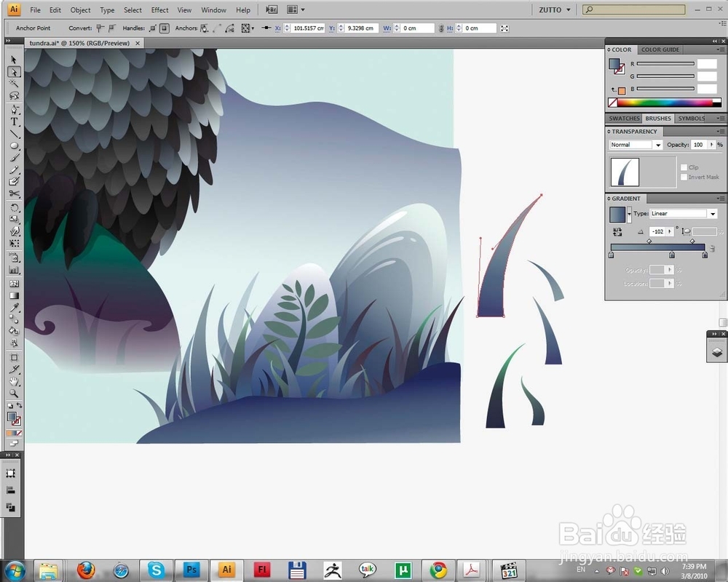Open Photoshop from the taskbar
This screenshot has width=728, height=582.
pos(191,570)
